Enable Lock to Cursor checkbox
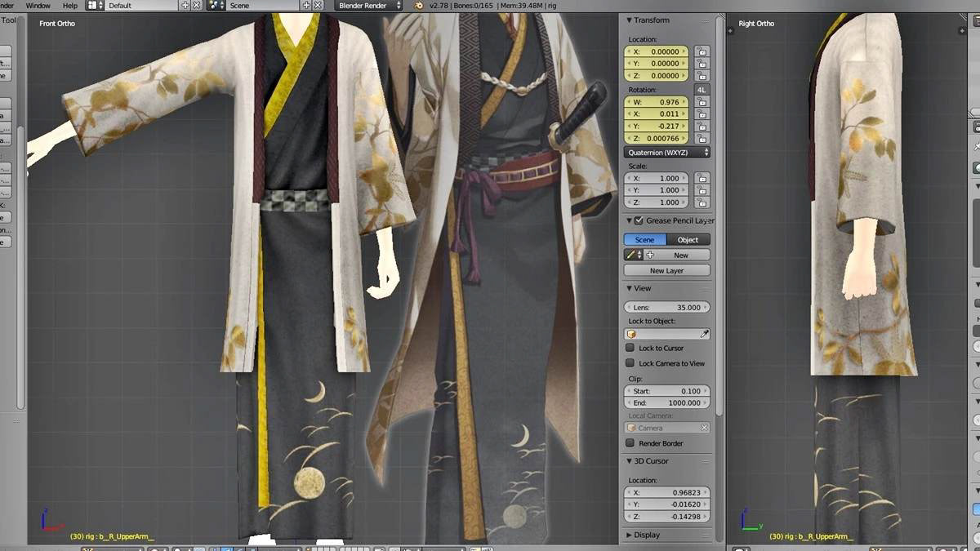 click(x=630, y=349)
